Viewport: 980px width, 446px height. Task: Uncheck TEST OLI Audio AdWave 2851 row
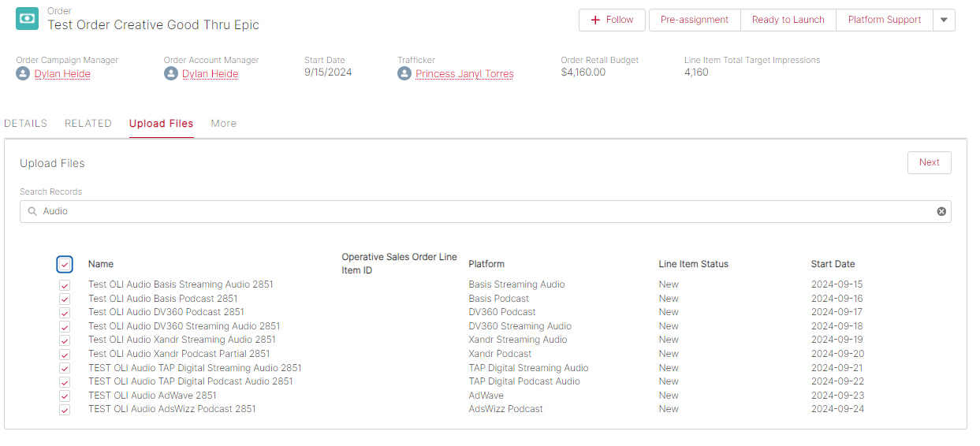tap(65, 396)
